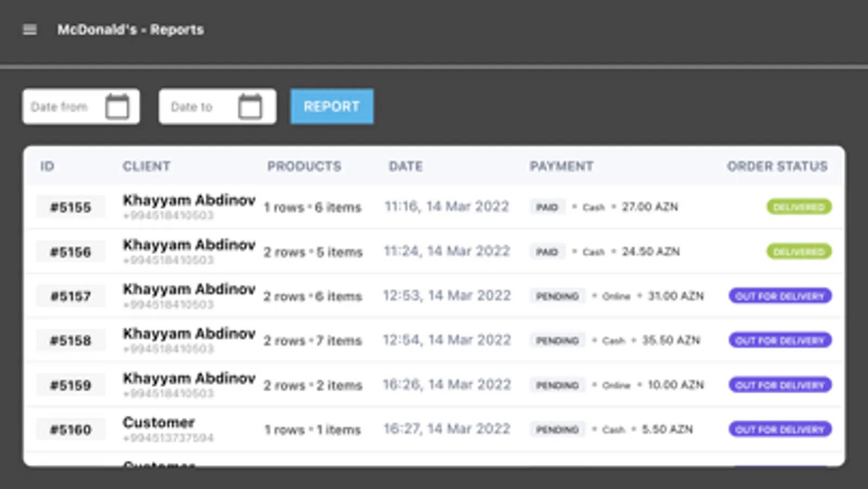This screenshot has height=489, width=868.
Task: Click OUT FOR DELIVERY badge on order #5157
Action: coord(780,296)
